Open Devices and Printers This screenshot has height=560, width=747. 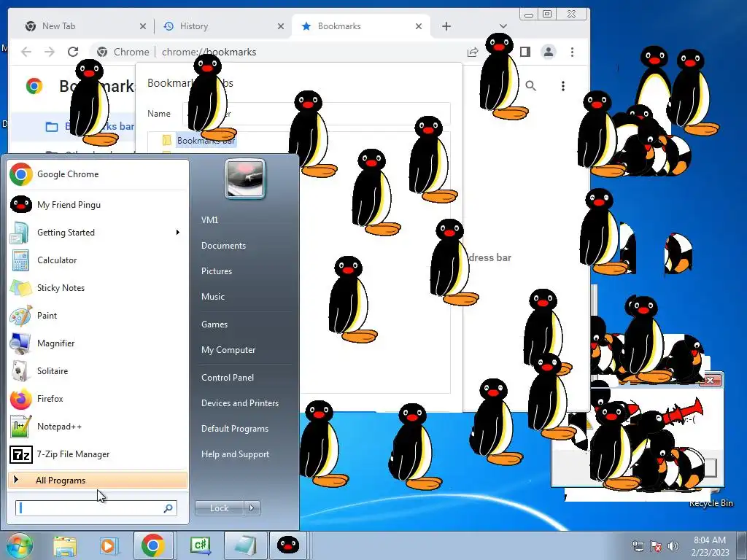(239, 403)
